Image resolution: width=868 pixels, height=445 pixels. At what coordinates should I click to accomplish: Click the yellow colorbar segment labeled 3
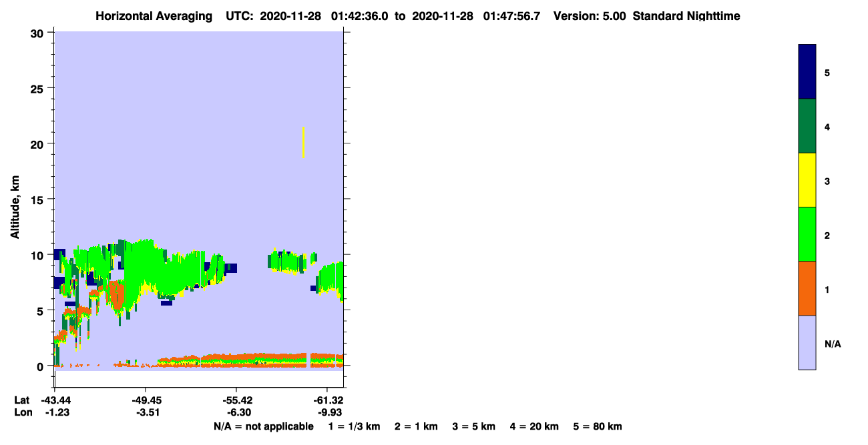point(807,180)
